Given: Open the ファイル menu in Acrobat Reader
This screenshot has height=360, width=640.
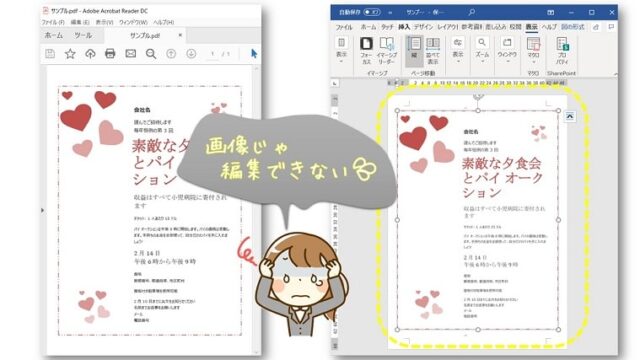Looking at the screenshot, I should click(x=53, y=22).
